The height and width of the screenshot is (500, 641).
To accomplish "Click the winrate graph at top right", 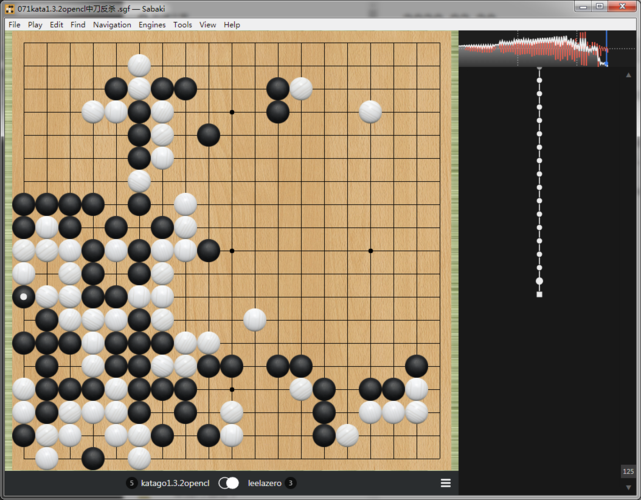I will click(x=547, y=49).
